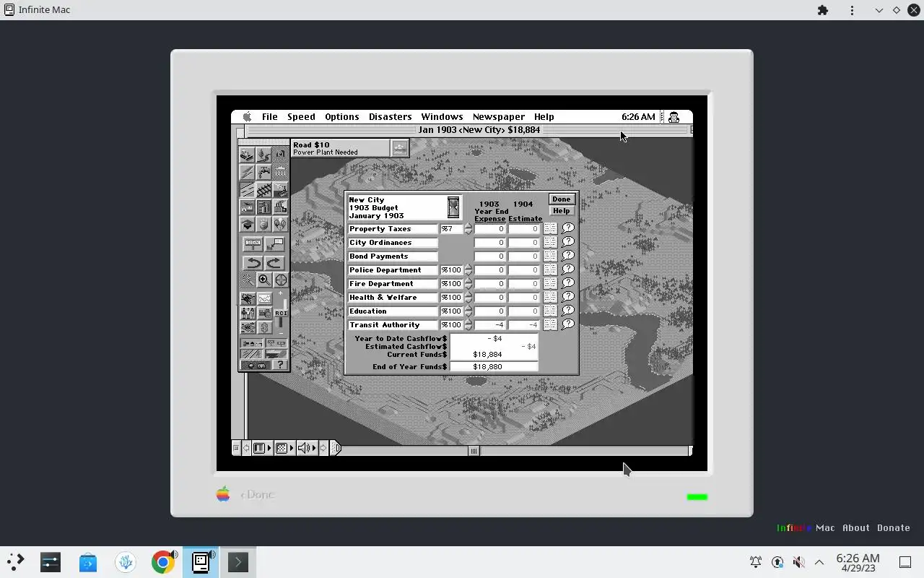Viewport: 924px width, 578px height.
Task: Increase Fire Department funding
Action: (468, 280)
